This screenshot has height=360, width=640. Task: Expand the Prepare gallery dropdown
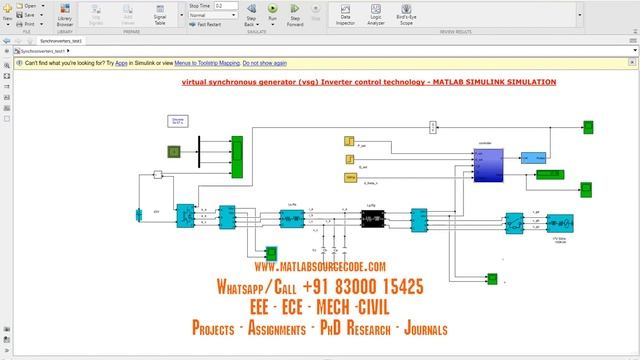pos(182,15)
